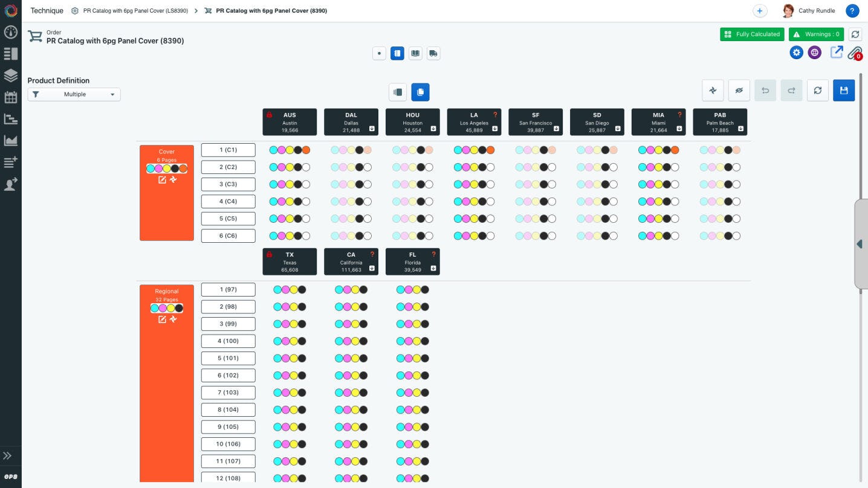Click the undo toolbar button

point(765,90)
